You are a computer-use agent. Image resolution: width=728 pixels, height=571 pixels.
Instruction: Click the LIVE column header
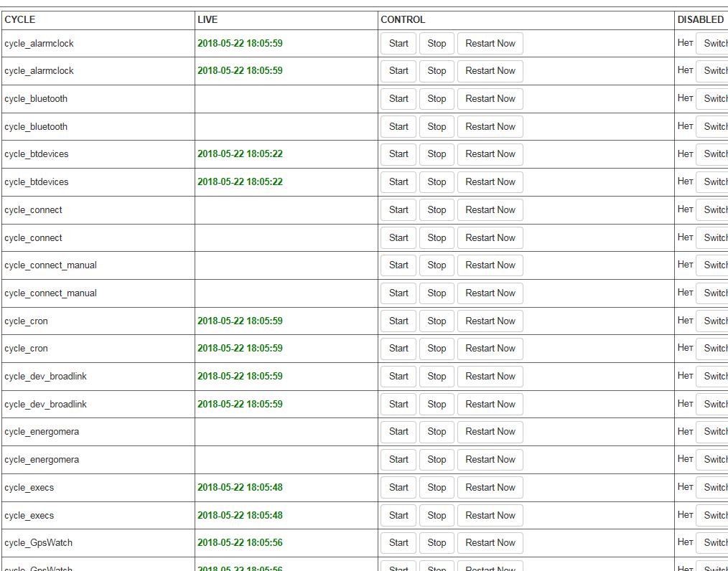click(207, 20)
